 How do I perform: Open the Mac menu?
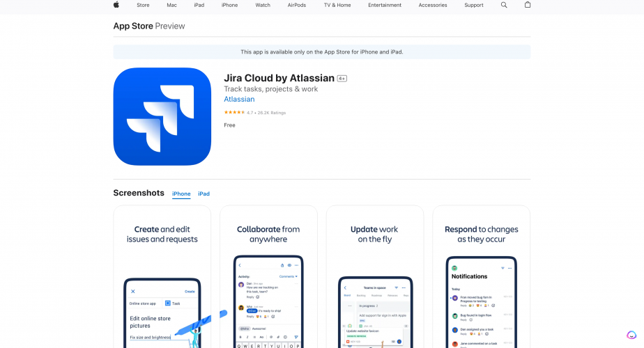point(171,6)
